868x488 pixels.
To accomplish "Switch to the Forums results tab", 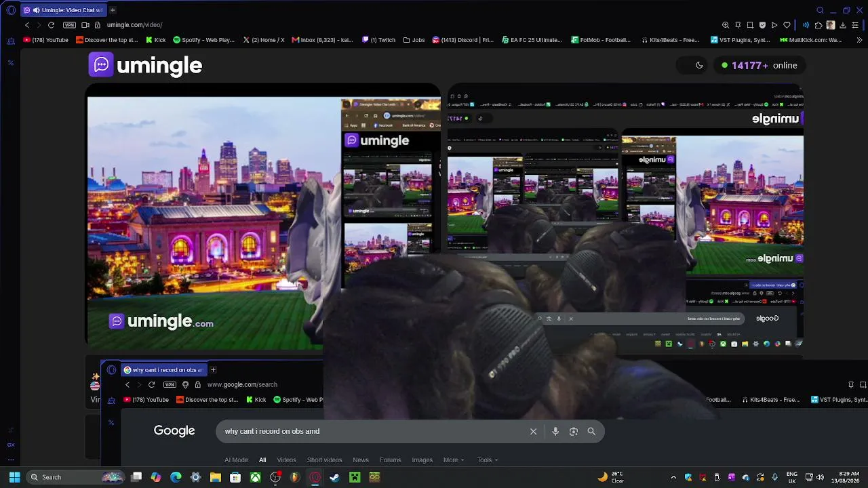I will click(x=391, y=460).
